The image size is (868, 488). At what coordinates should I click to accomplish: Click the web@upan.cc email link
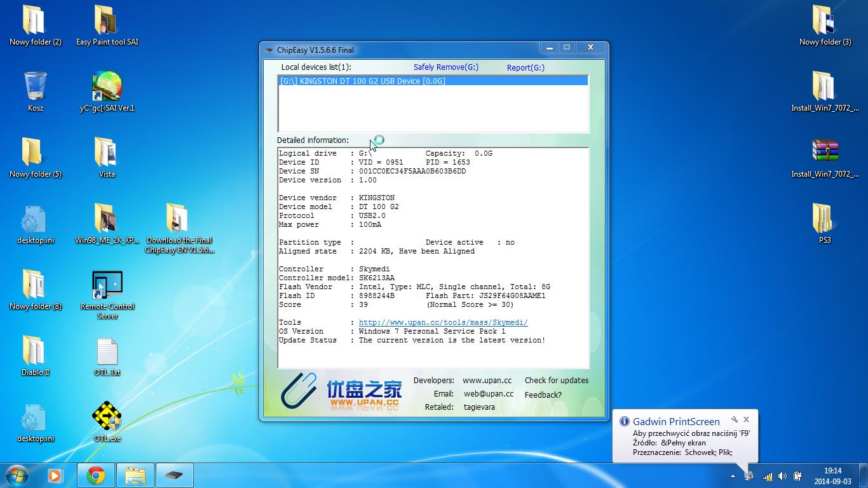[489, 393]
